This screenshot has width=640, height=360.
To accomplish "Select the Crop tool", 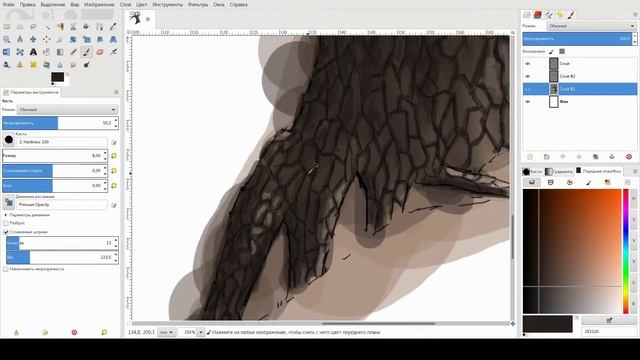I will click(60, 40).
